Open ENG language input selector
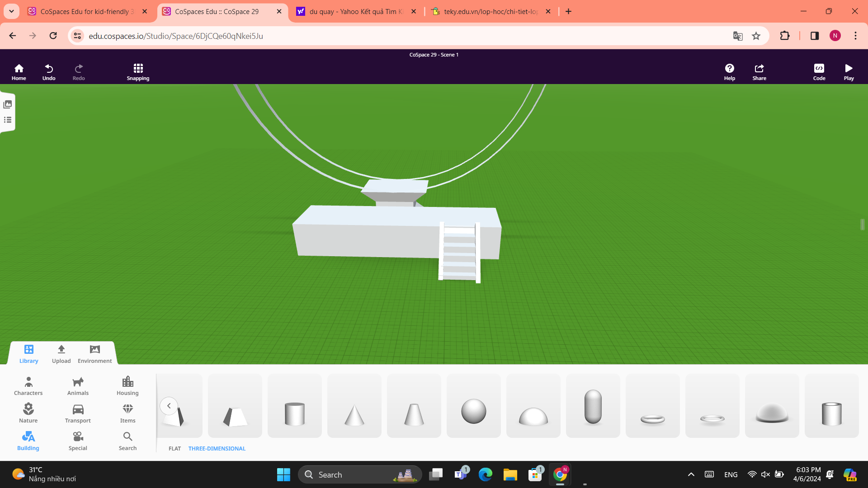 tap(731, 474)
